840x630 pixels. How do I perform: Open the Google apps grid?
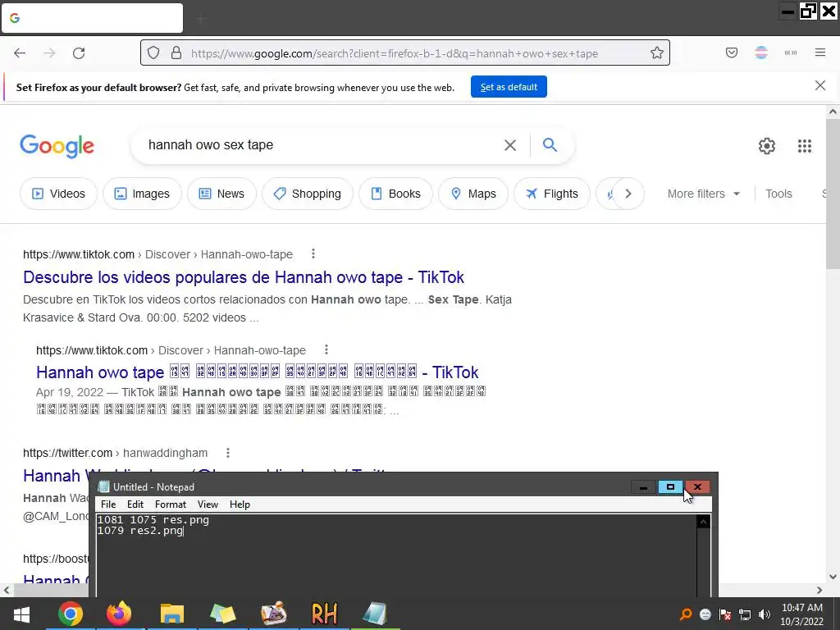coord(805,146)
